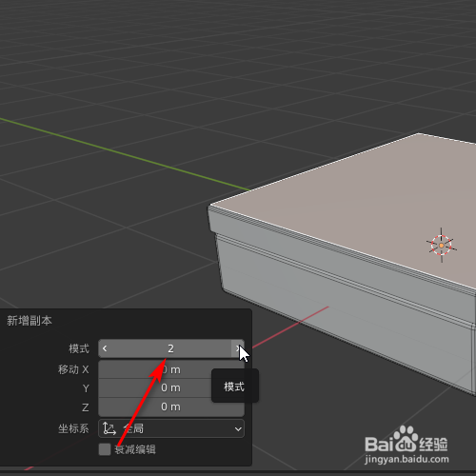Click the 移动 X label
The height and width of the screenshot is (476, 476).
pos(73,369)
